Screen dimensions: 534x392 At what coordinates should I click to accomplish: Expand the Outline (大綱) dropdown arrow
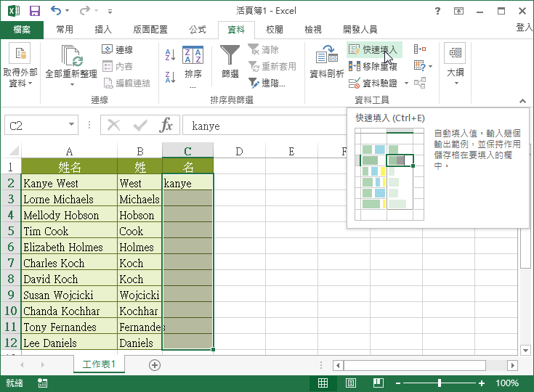[x=456, y=83]
